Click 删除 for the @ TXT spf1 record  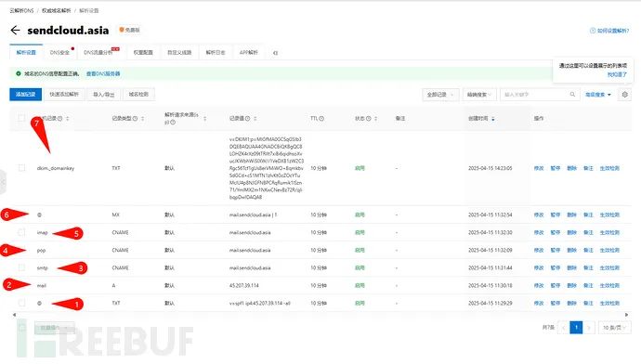click(571, 303)
